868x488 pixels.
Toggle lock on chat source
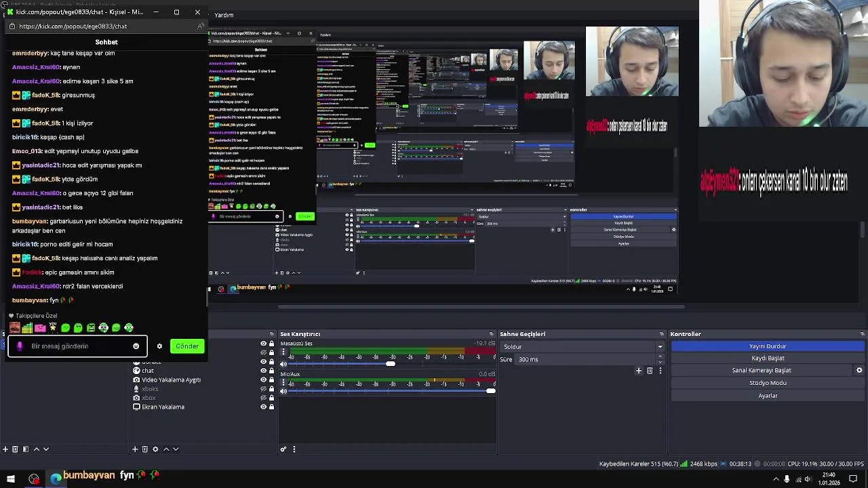[272, 371]
